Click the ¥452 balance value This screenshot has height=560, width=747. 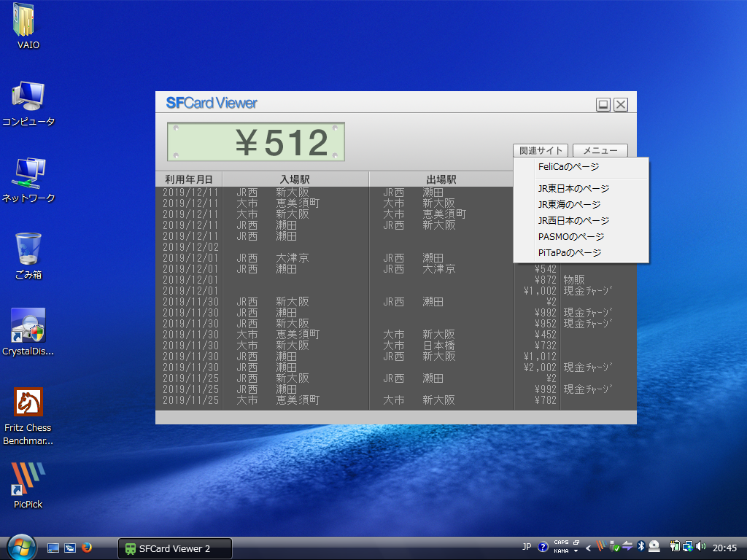[546, 335]
